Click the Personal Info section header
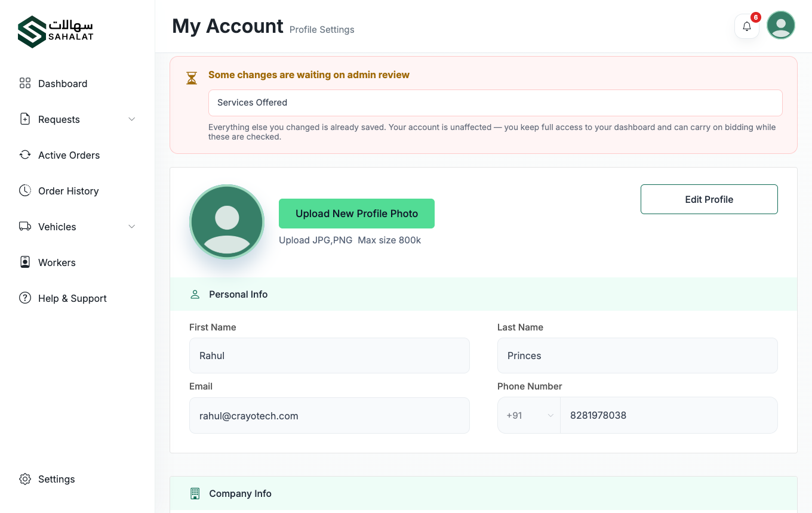The height and width of the screenshot is (513, 812). coord(484,294)
